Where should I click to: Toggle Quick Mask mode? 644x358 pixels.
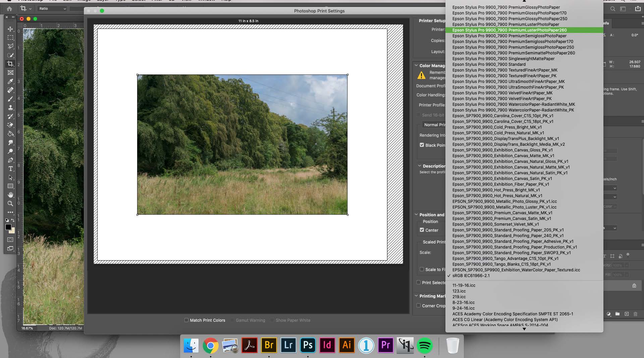10,239
